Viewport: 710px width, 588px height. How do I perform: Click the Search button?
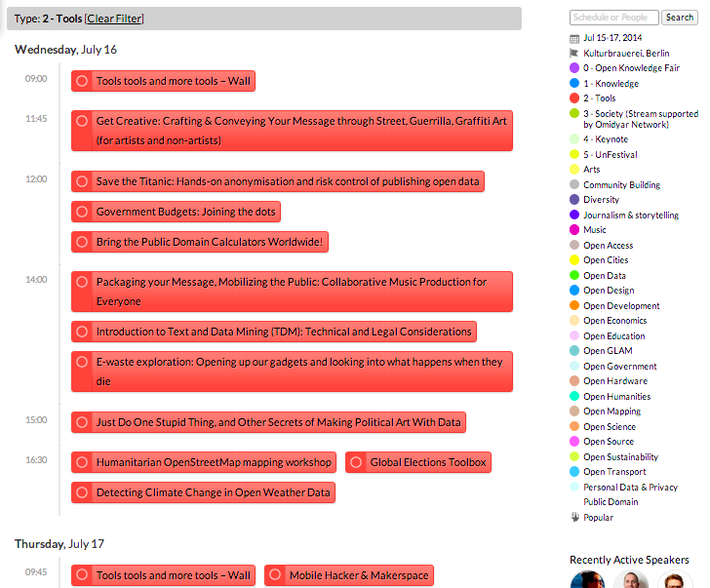point(679,18)
